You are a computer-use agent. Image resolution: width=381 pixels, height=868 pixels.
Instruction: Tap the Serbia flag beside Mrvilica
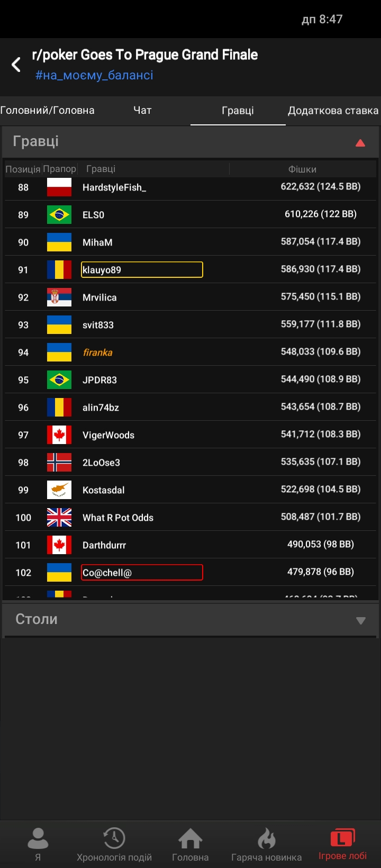59,297
